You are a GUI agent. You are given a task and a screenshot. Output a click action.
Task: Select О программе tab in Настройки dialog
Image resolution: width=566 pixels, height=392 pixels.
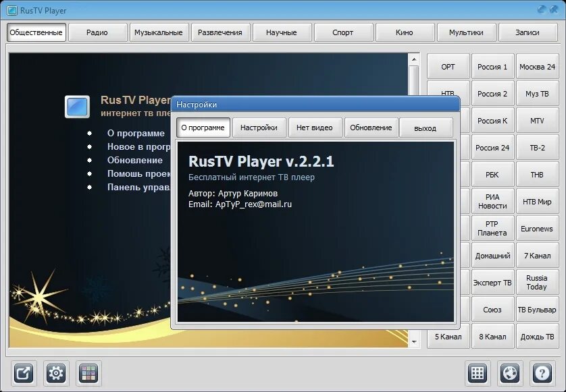coord(203,128)
